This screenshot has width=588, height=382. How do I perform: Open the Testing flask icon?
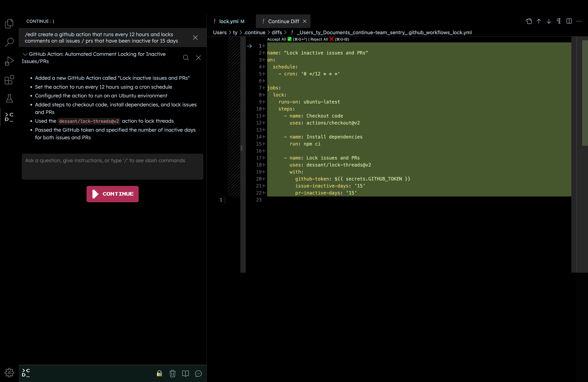(9, 98)
